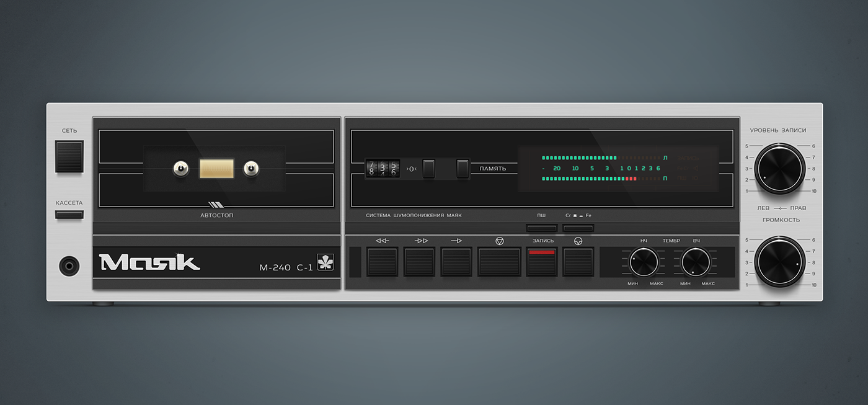Click the fast-forward double-arrow symbol
The height and width of the screenshot is (405, 868).
pyautogui.click(x=422, y=241)
